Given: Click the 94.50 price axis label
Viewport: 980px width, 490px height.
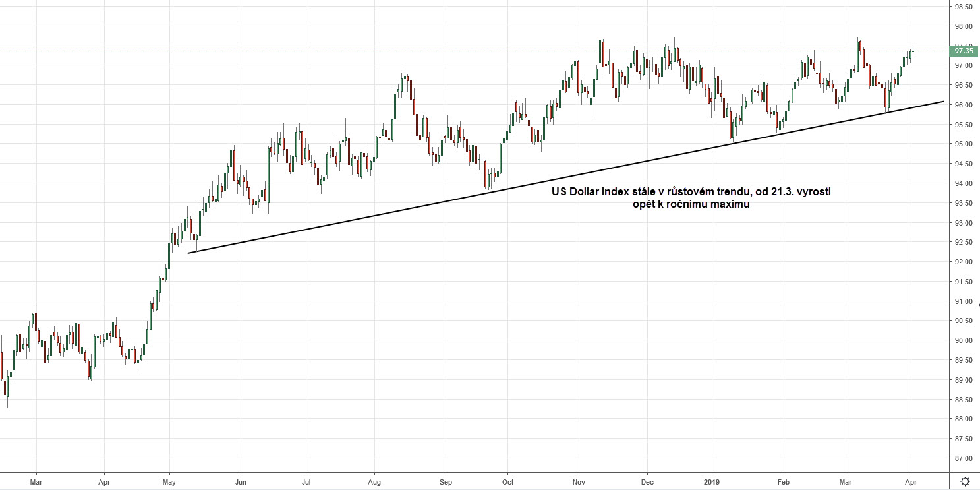Looking at the screenshot, I should pos(963,164).
